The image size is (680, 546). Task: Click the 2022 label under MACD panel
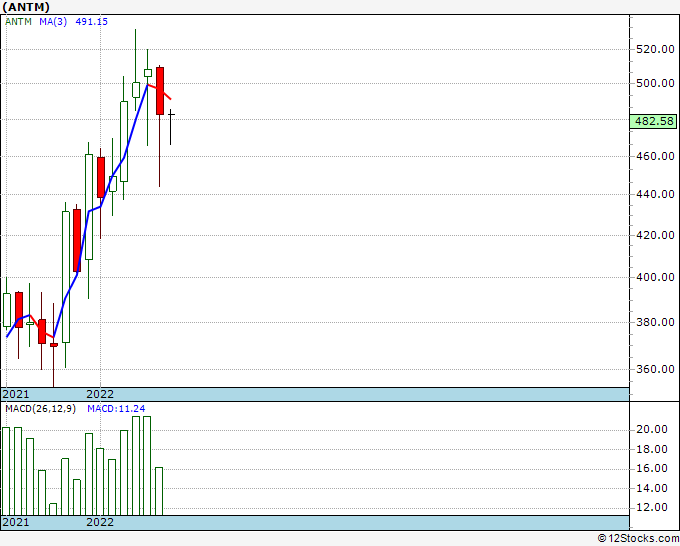[x=100, y=522]
